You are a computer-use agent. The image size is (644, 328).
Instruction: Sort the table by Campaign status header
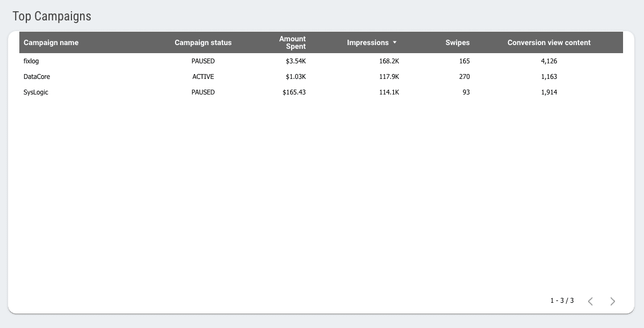click(x=203, y=42)
